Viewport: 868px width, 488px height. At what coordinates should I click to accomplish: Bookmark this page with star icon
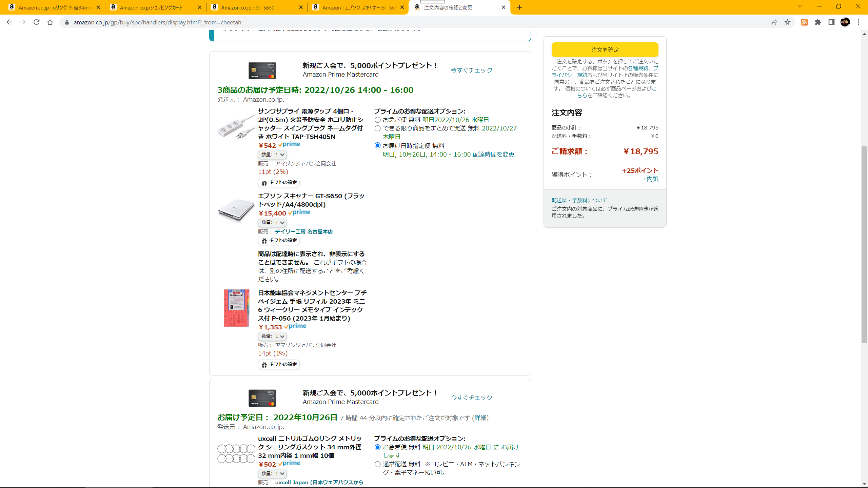pos(787,22)
